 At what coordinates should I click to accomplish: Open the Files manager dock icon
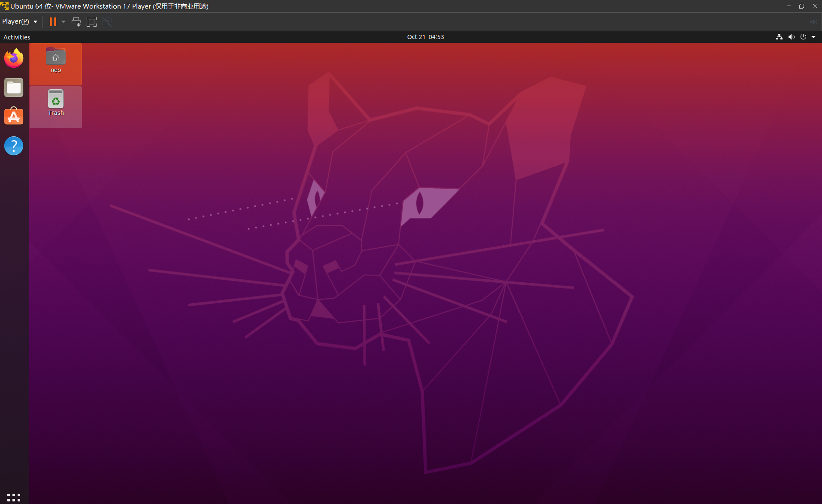(14, 88)
